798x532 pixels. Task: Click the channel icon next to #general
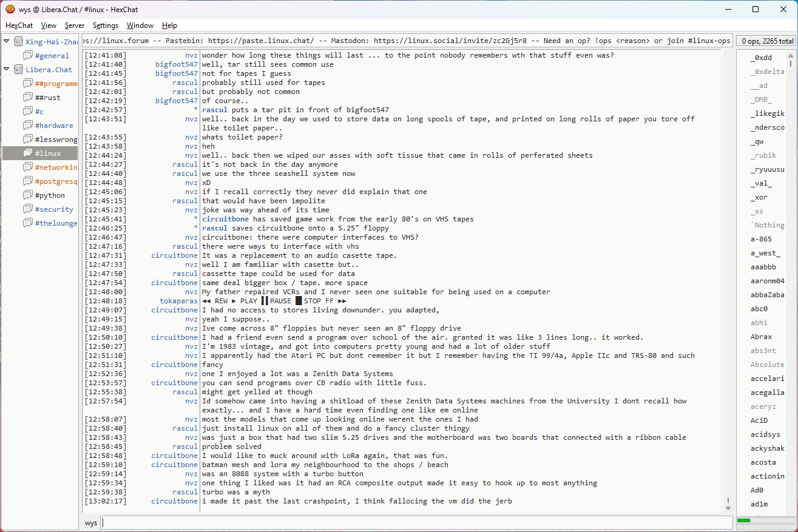[x=28, y=56]
